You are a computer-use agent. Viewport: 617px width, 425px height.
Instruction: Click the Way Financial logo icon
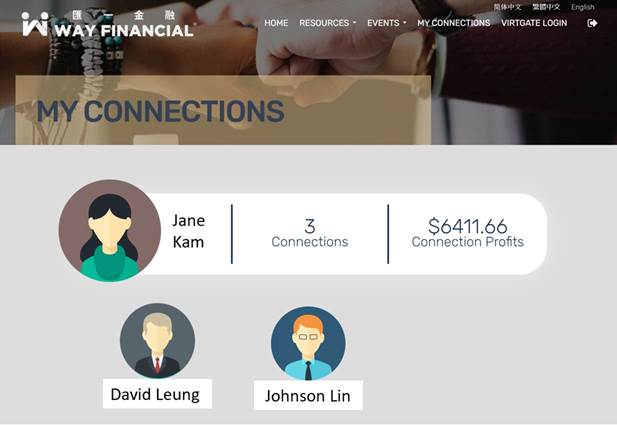35,24
